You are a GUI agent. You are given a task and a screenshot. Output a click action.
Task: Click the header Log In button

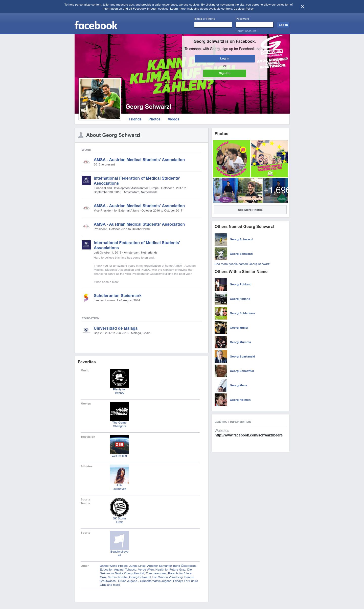(x=283, y=25)
